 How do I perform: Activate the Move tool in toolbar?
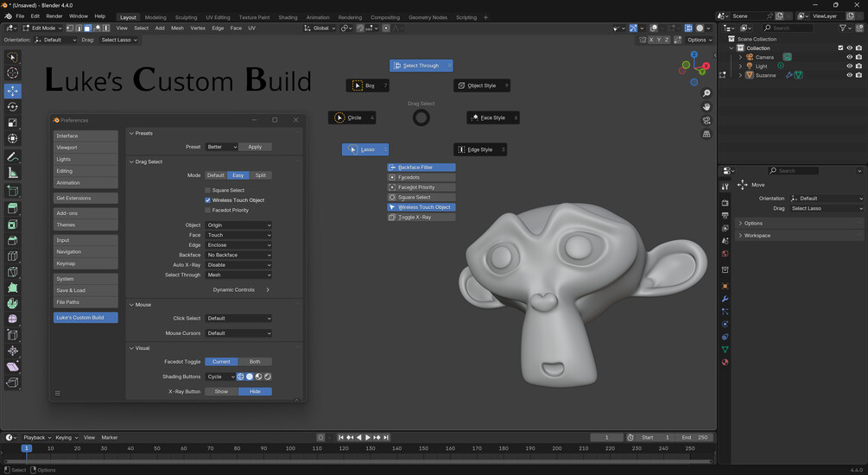[12, 91]
